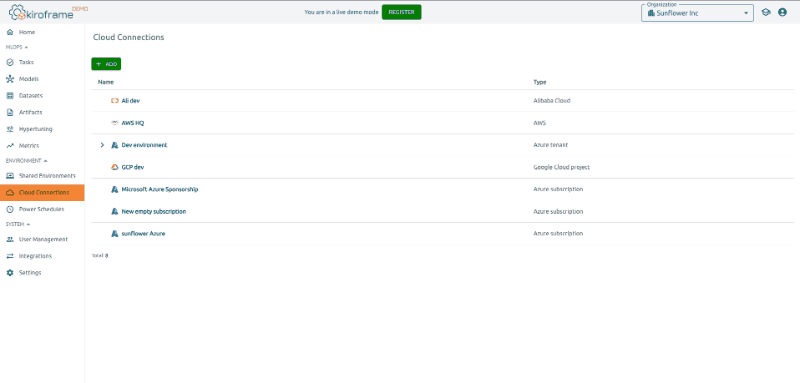Open the Tasks menu item
Image resolution: width=800 pixels, height=383 pixels.
tap(42, 62)
